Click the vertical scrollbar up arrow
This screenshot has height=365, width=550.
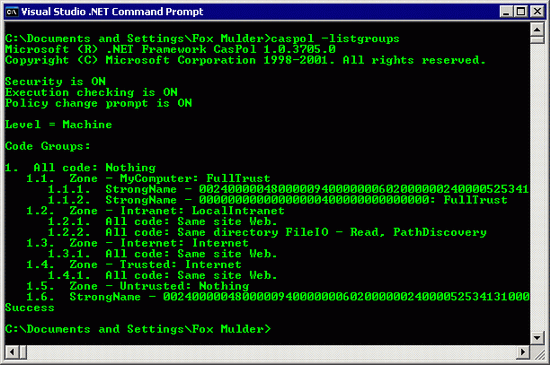(537, 30)
